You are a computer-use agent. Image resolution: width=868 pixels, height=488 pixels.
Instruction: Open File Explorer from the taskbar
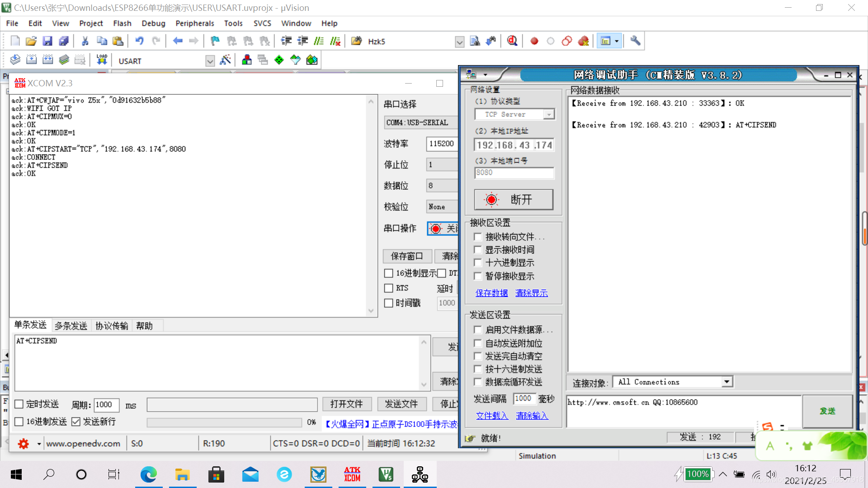pos(182,474)
